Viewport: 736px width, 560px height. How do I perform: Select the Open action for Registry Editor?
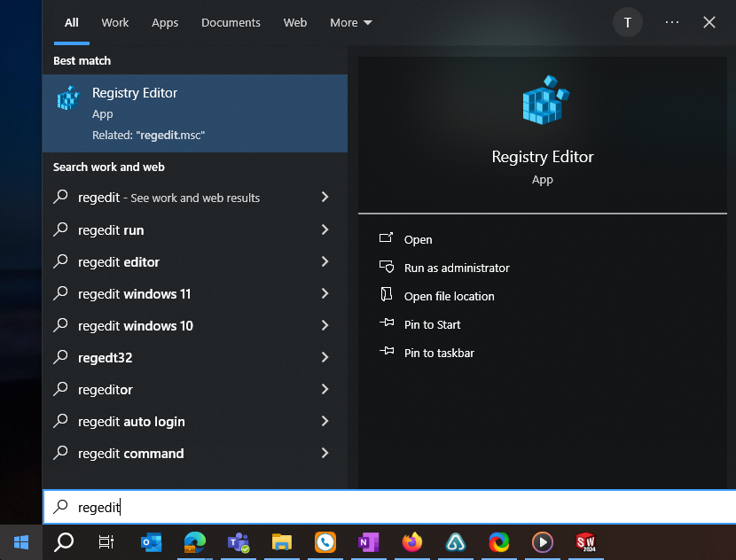click(418, 239)
